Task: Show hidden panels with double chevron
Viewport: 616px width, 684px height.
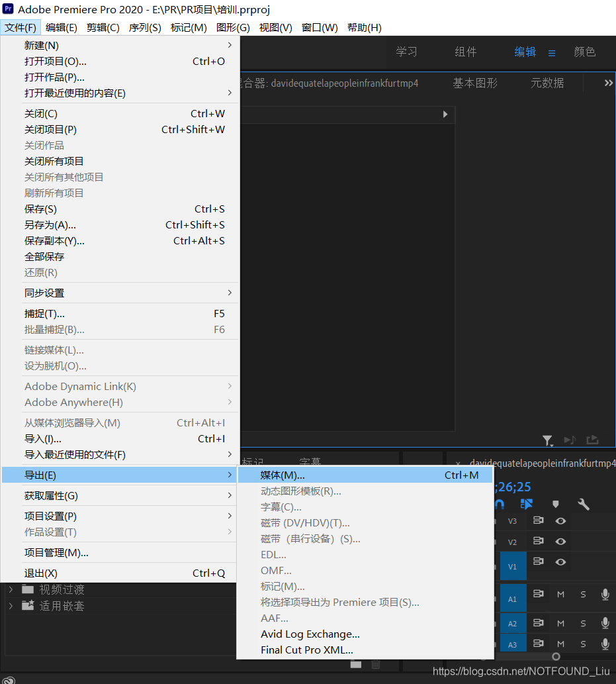Action: (x=609, y=83)
